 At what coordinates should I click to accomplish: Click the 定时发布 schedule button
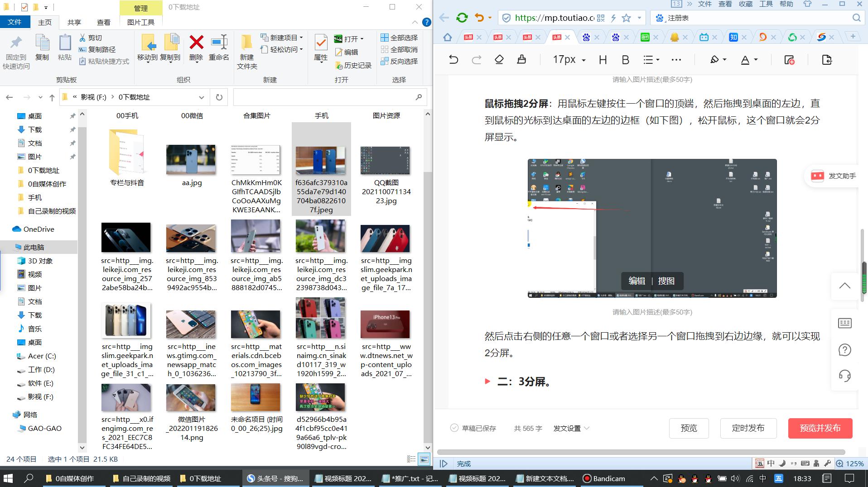pos(748,428)
